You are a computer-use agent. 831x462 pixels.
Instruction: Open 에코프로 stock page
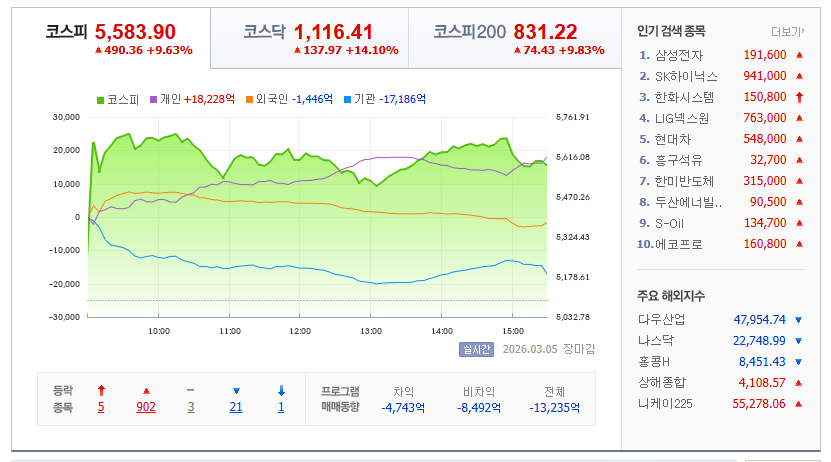[x=679, y=244]
